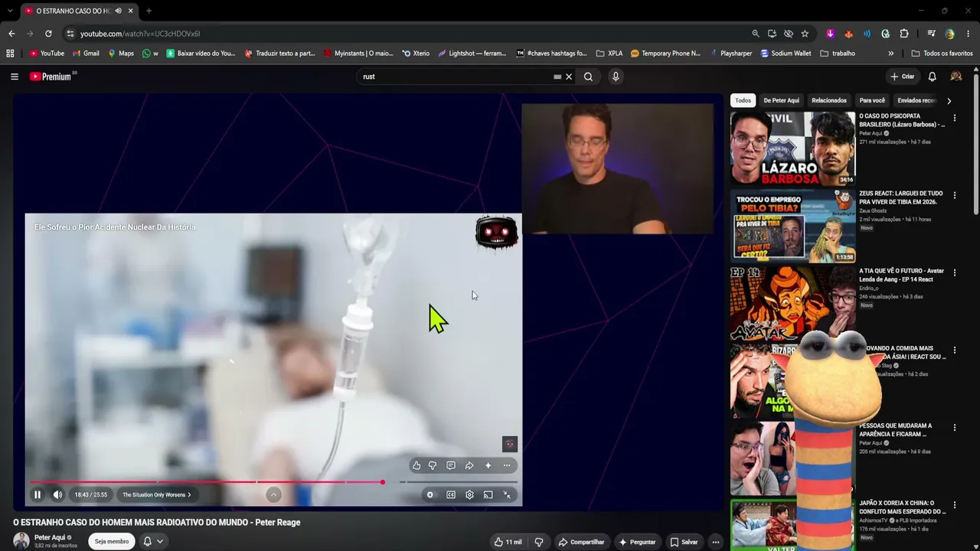Click the address bar with youtube.com URL
Screen dimensions: 980x551
tap(406, 34)
